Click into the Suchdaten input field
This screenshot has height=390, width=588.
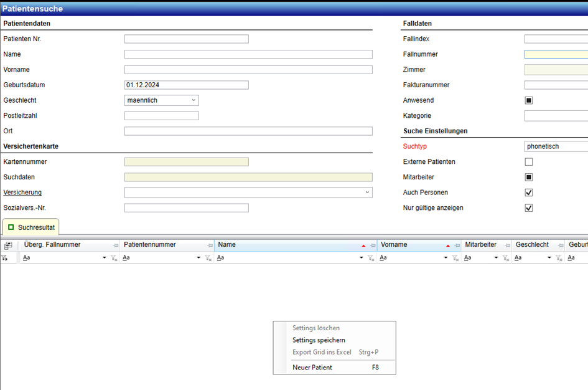click(x=248, y=177)
